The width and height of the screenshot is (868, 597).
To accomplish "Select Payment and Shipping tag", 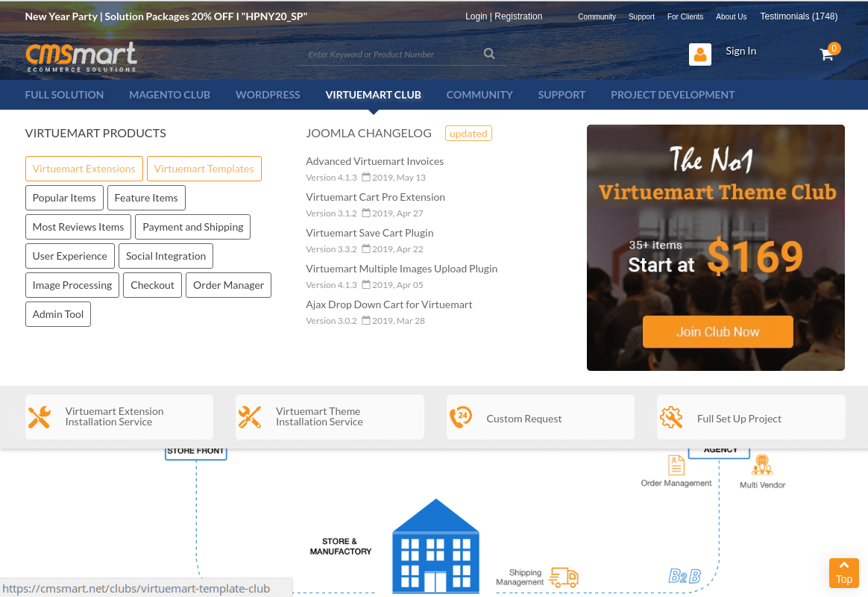I will pos(192,227).
